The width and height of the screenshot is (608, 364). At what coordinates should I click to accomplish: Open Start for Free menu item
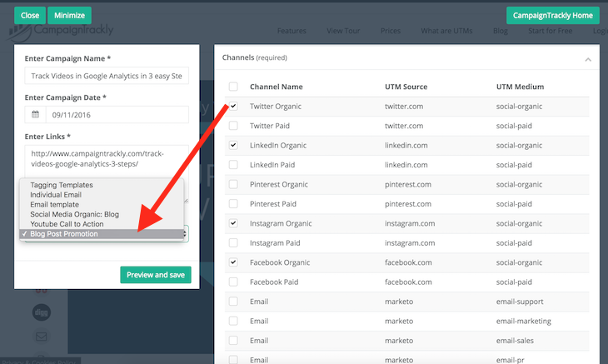pos(551,31)
